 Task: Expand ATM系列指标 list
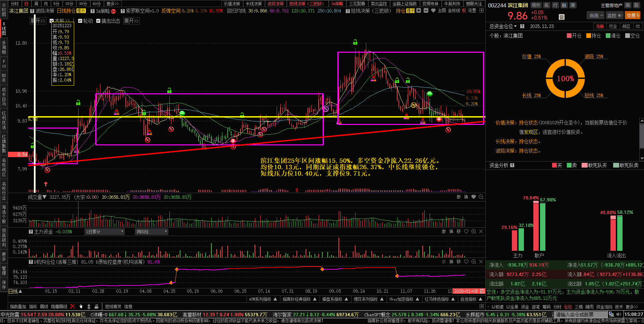263,299
